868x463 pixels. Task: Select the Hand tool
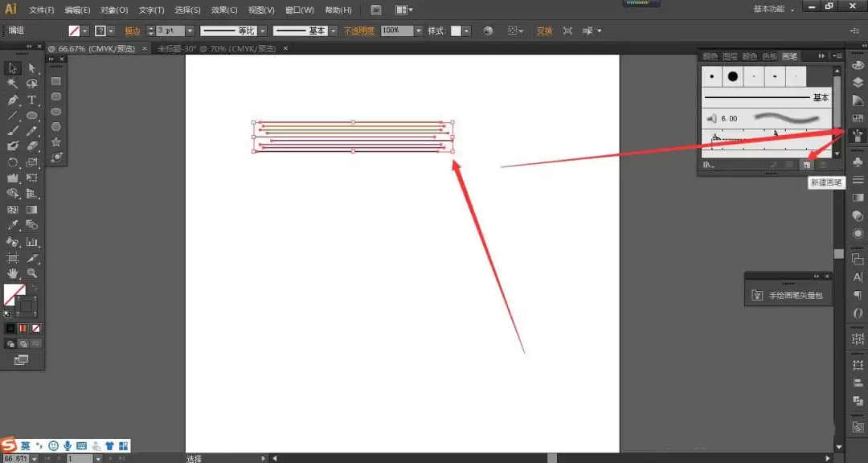pos(12,273)
